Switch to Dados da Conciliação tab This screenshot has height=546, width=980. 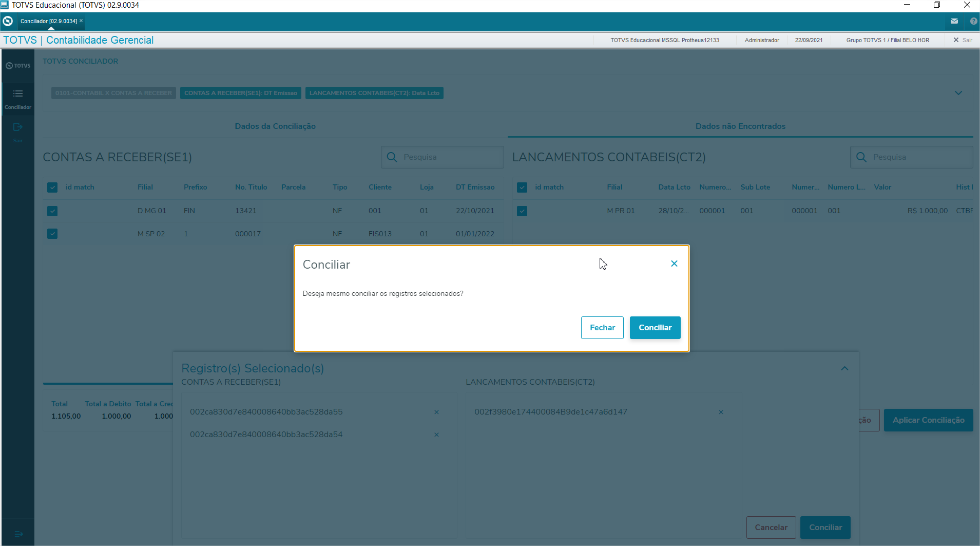pyautogui.click(x=275, y=126)
